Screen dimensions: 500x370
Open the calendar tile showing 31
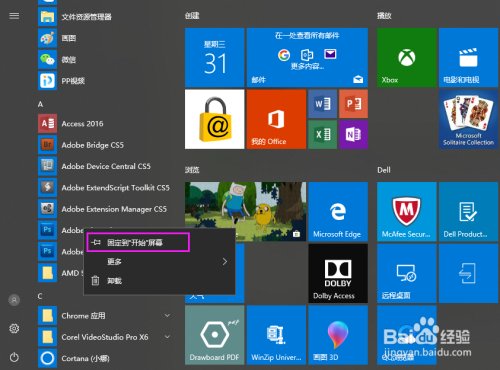pos(215,58)
